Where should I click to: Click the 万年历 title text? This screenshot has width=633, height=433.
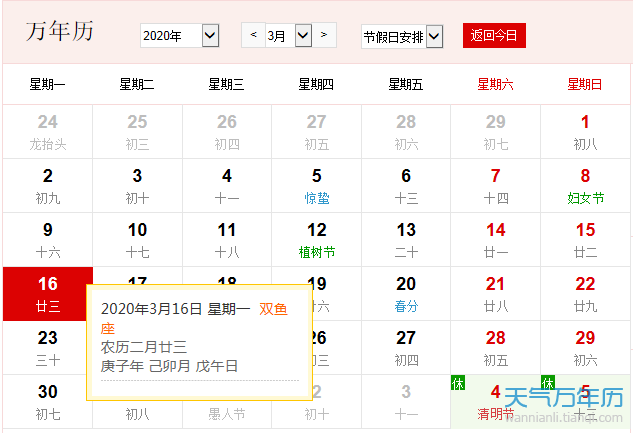[x=60, y=31]
